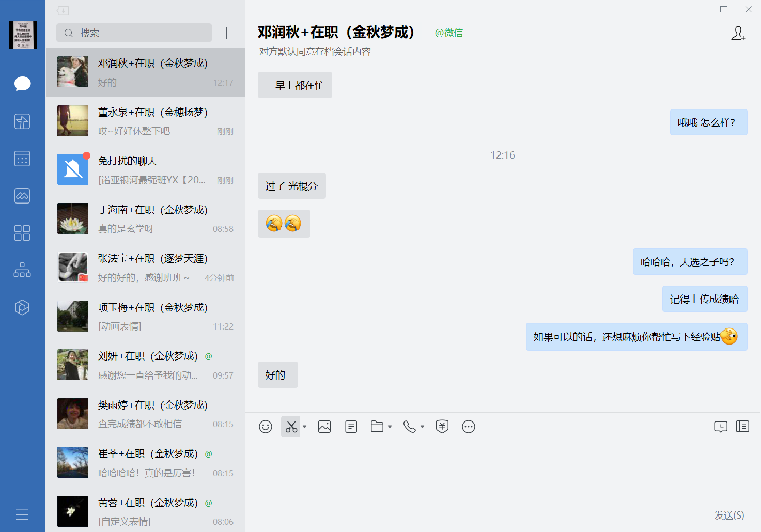The height and width of the screenshot is (532, 761).
Task: Click the @微信 label in chat header
Action: (448, 33)
